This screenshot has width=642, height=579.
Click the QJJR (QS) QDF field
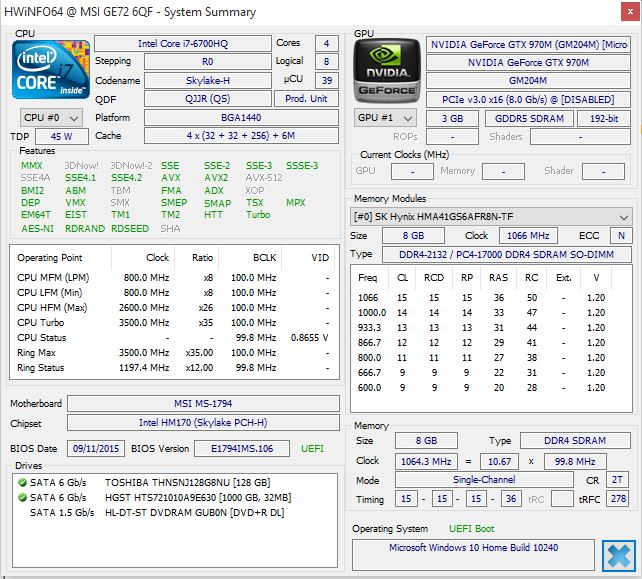pos(208,99)
